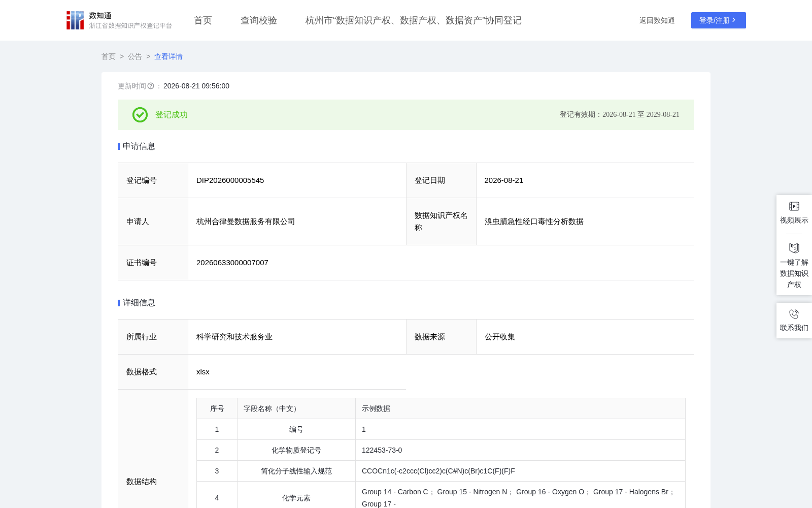Image resolution: width=812 pixels, height=508 pixels.
Task: Click the 化学元素 field row
Action: 296,498
